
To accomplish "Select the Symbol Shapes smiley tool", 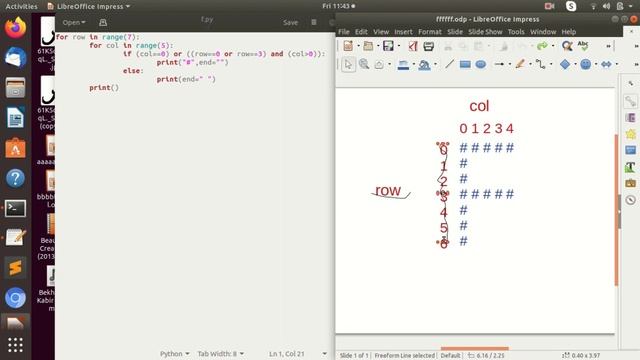I will (x=586, y=64).
